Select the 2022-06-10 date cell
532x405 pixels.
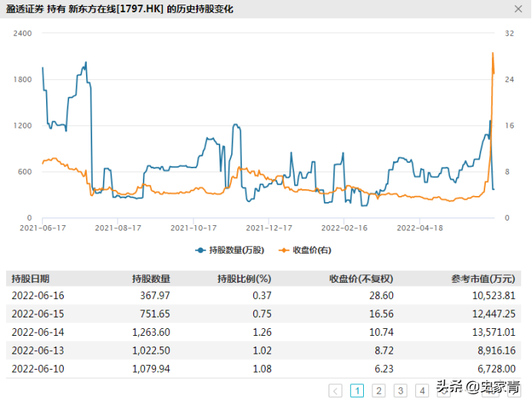point(38,369)
